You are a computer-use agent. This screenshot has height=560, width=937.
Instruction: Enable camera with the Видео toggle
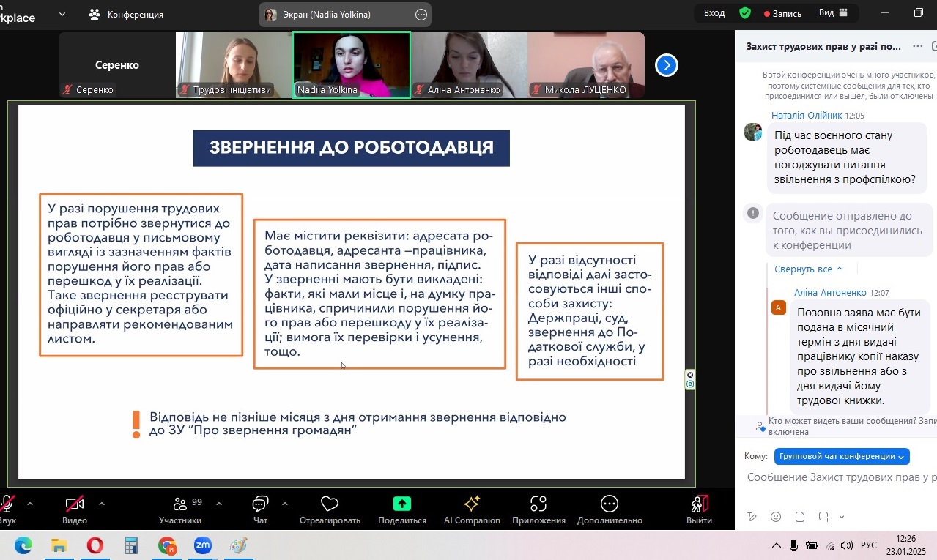[x=73, y=508]
